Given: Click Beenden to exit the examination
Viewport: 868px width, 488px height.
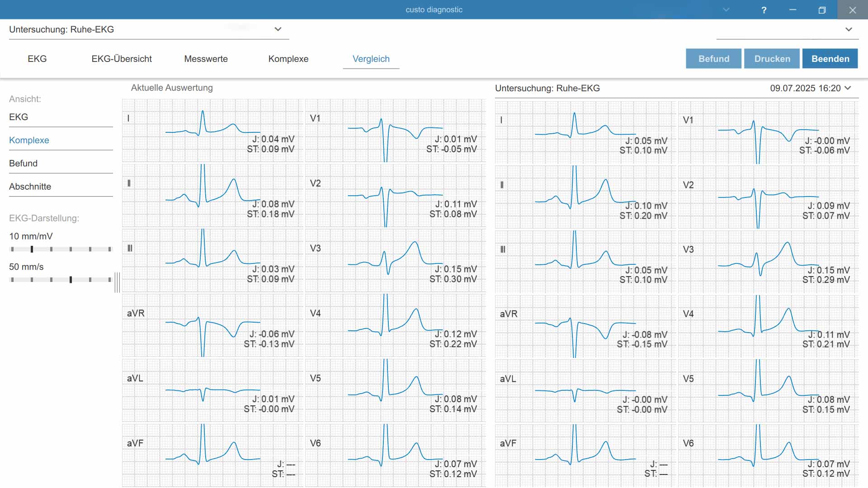Looking at the screenshot, I should pos(830,59).
